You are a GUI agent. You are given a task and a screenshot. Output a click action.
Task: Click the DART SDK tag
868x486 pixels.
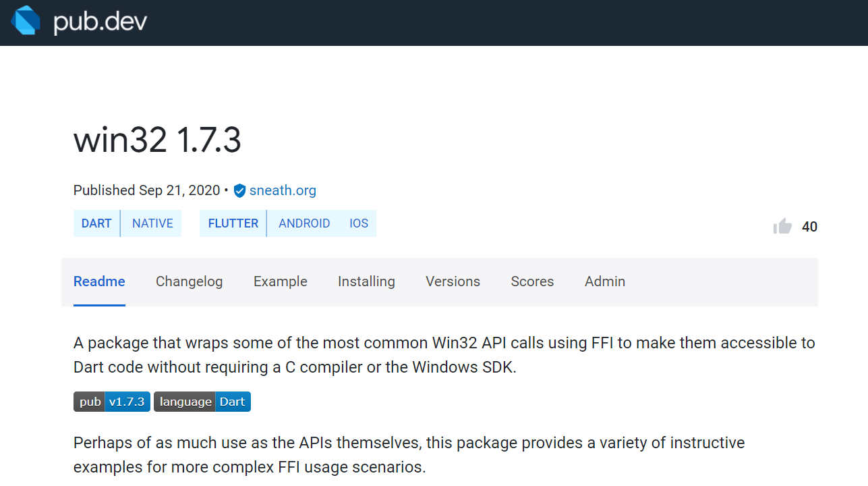(96, 223)
